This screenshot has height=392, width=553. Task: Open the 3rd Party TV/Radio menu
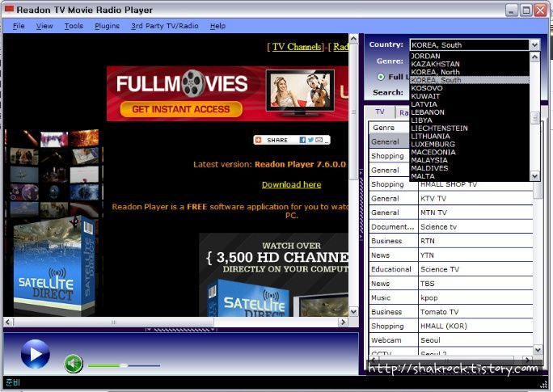tap(165, 26)
